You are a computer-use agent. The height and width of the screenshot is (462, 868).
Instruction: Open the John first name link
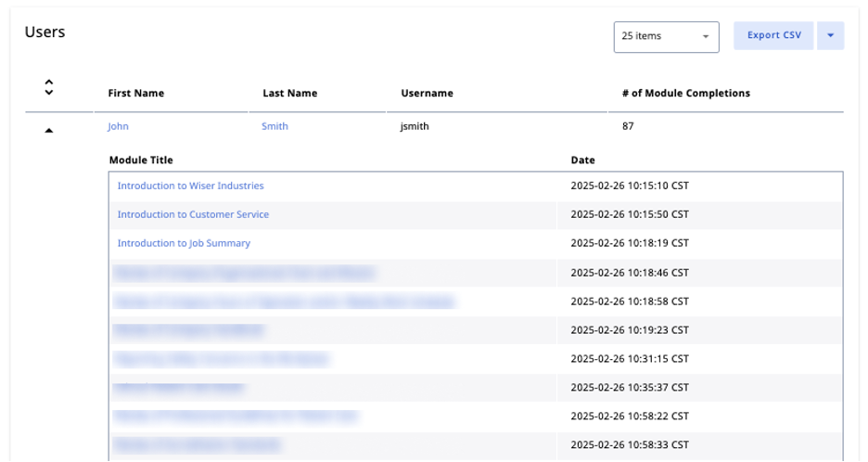[x=118, y=126]
